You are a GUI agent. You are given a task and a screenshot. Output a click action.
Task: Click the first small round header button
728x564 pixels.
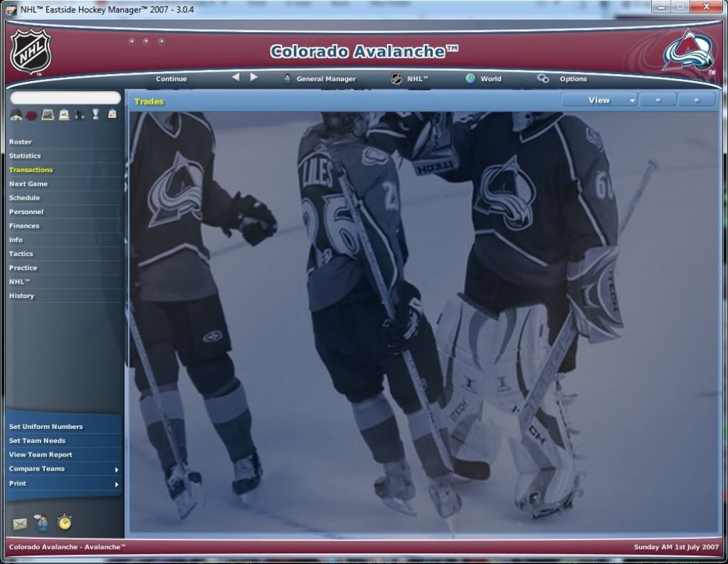pos(132,41)
